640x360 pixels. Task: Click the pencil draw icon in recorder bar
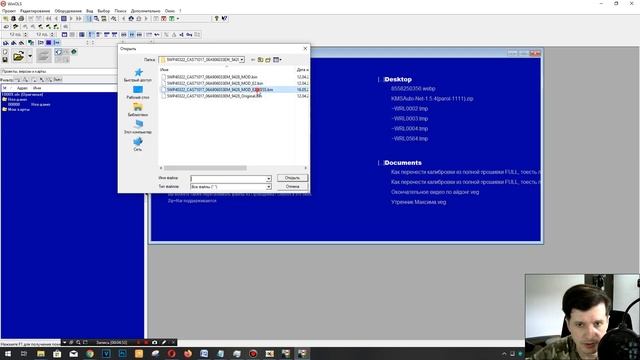pyautogui.click(x=164, y=342)
